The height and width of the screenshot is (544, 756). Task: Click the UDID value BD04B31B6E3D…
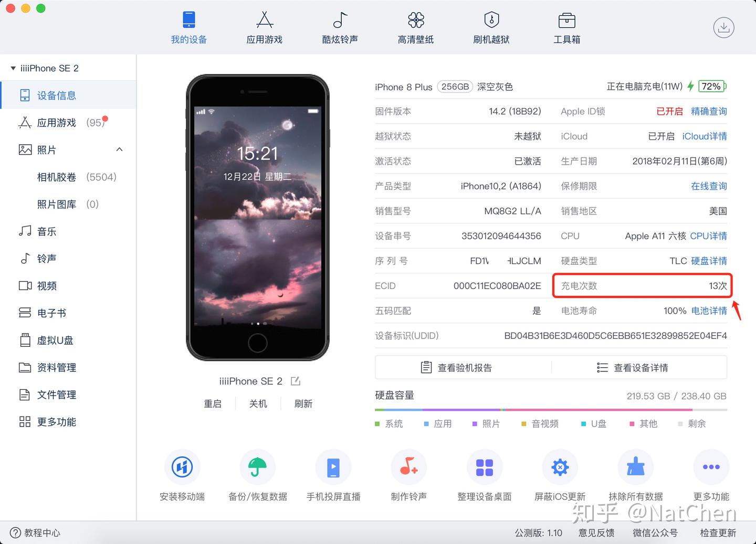click(615, 336)
